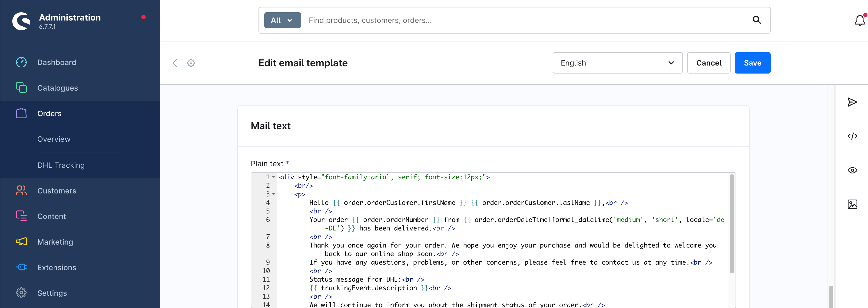This screenshot has height=308, width=868.
Task: Click the Extensions menu label
Action: [x=57, y=268]
